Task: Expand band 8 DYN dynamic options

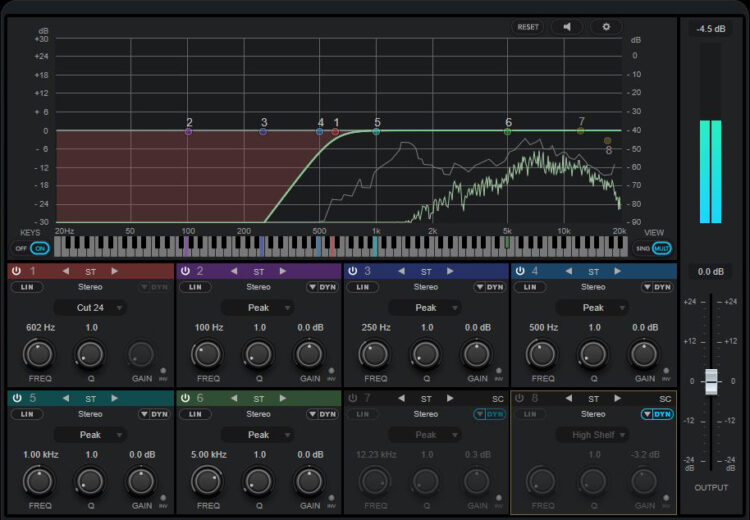Action: click(647, 414)
